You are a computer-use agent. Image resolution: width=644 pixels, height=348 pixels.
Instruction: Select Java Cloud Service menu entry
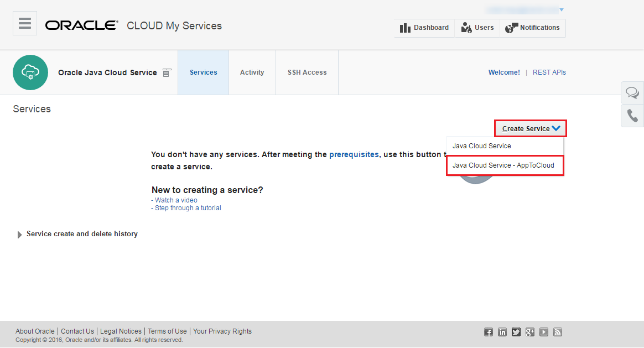505,146
